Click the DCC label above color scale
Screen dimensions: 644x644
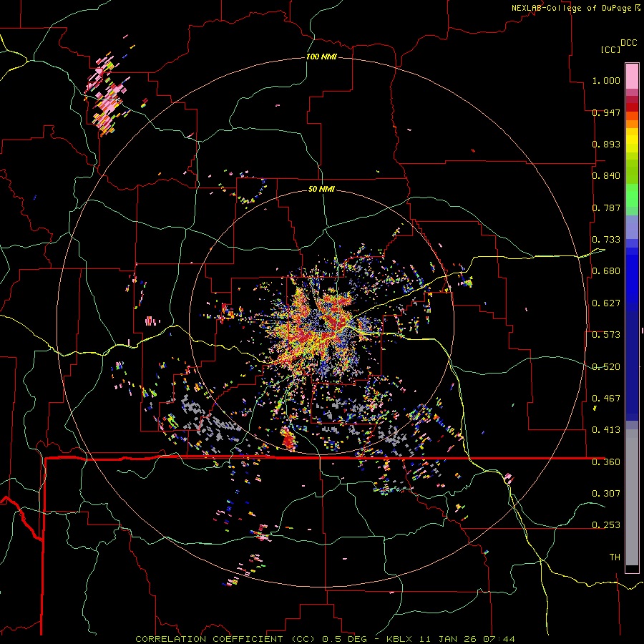pos(628,43)
